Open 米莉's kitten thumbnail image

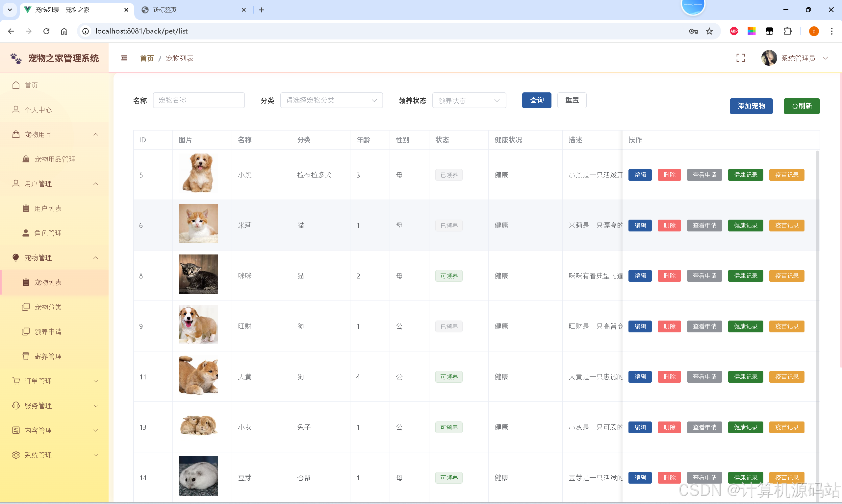[x=198, y=224]
